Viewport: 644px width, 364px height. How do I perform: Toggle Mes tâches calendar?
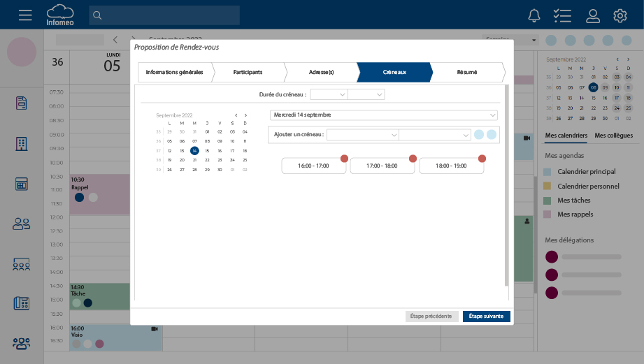tap(547, 201)
